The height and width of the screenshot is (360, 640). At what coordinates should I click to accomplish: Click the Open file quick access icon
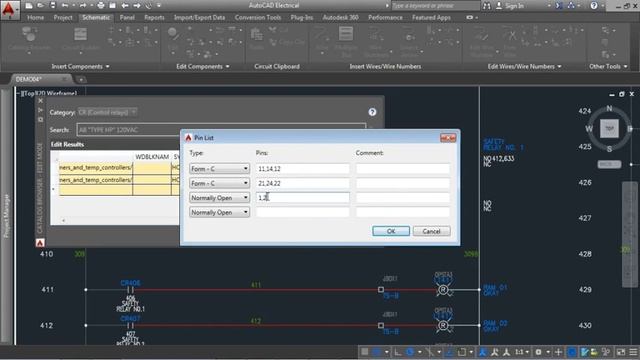41,5
